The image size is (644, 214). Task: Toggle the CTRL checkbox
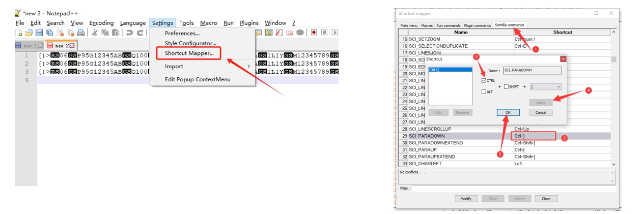click(x=484, y=80)
